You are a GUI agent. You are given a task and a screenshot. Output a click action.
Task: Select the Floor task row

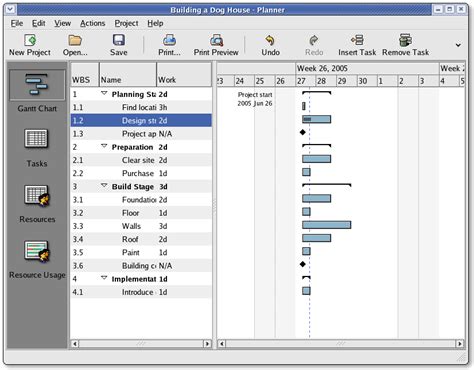coord(141,213)
